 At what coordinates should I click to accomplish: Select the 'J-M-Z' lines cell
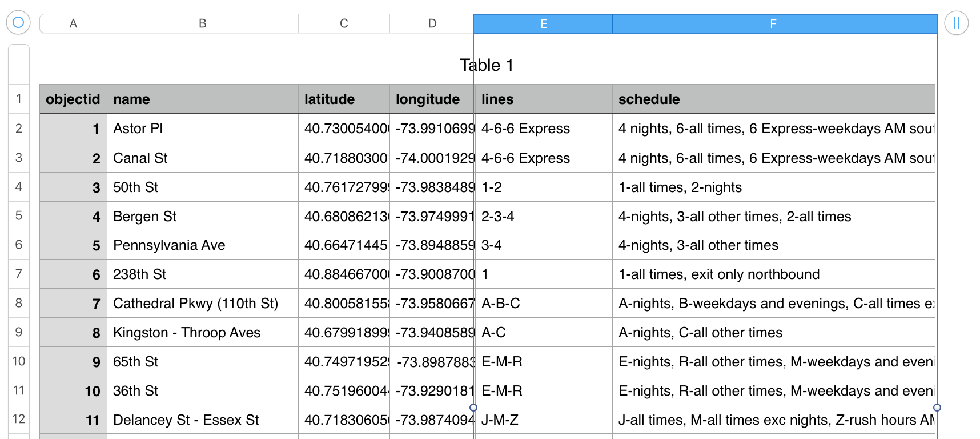[x=543, y=420]
